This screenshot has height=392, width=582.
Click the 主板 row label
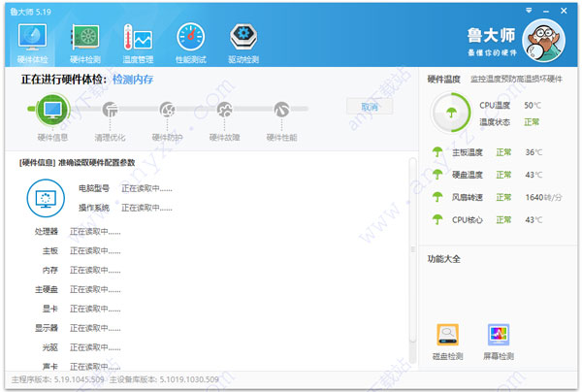coord(50,251)
